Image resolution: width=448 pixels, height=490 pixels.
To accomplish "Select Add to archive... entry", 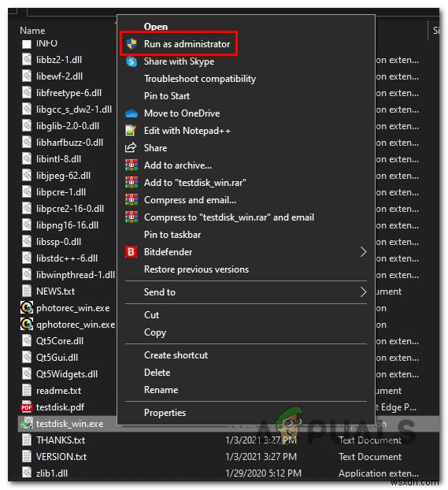I will [x=178, y=165].
